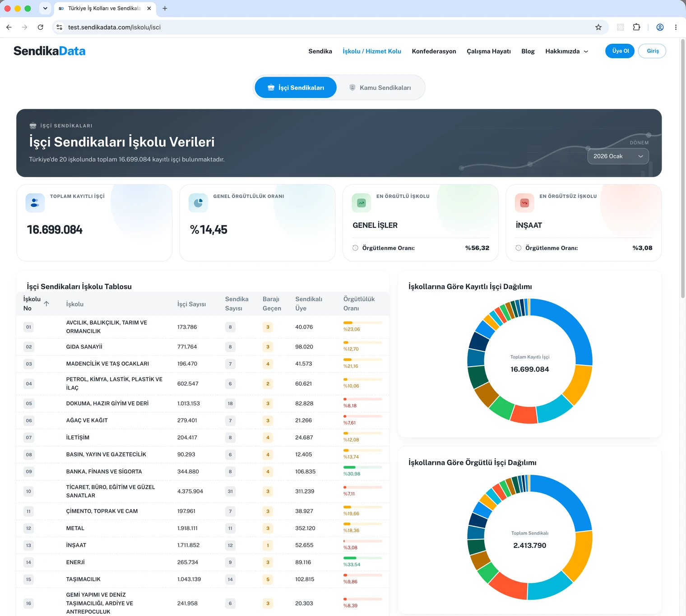Sort table by İşkolu No arrow
The image size is (686, 616).
tap(46, 303)
